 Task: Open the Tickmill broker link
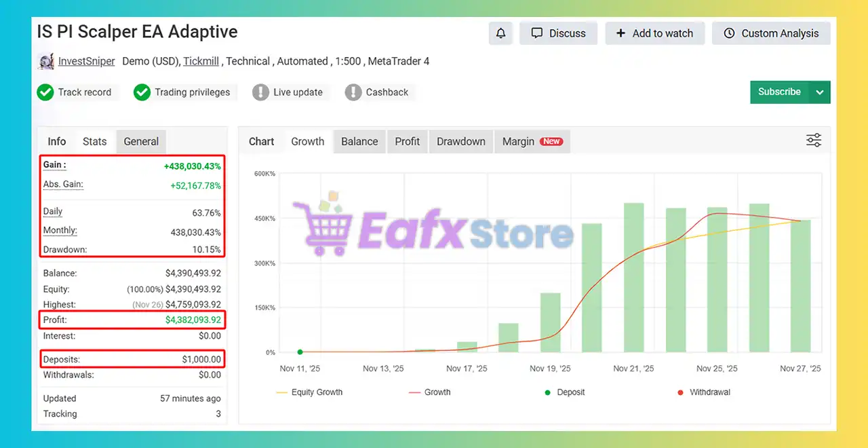(x=201, y=61)
